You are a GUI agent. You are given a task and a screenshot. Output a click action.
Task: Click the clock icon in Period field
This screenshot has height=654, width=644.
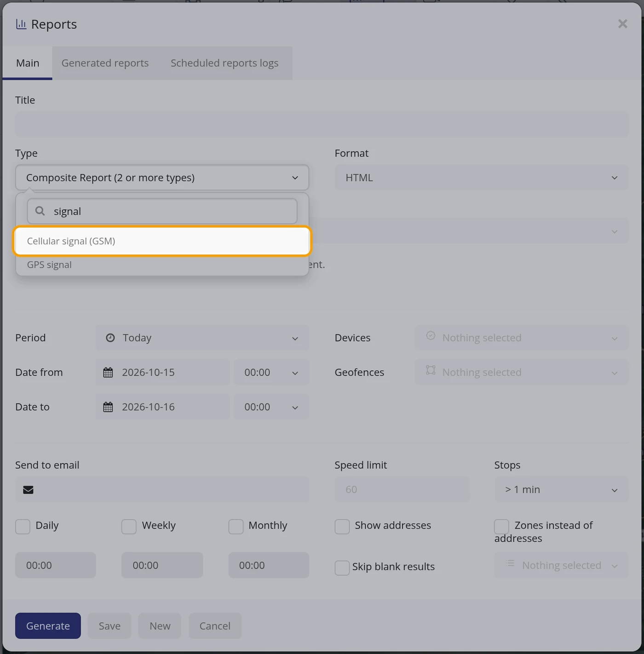point(110,338)
